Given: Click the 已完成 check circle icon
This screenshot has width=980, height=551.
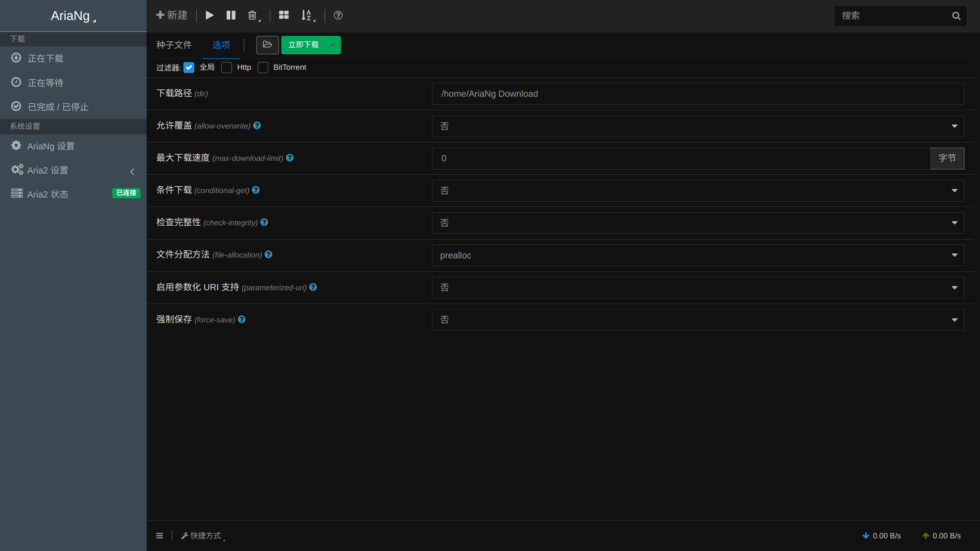Looking at the screenshot, I should pos(16,106).
